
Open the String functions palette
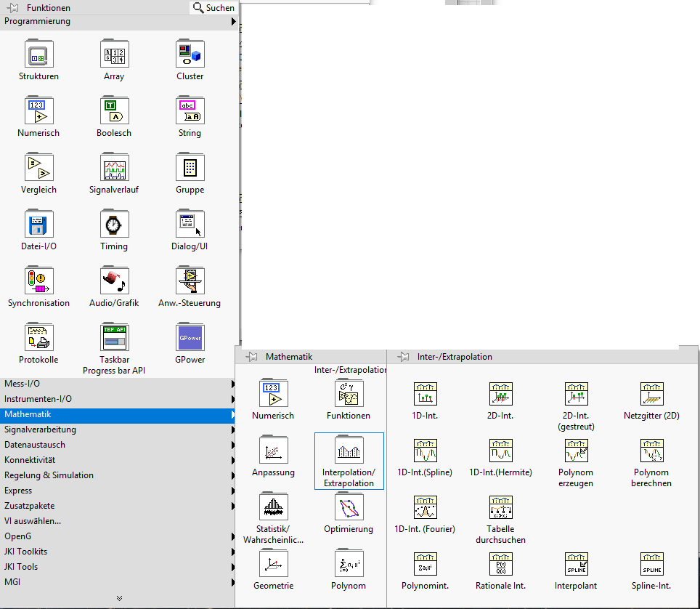click(x=190, y=110)
